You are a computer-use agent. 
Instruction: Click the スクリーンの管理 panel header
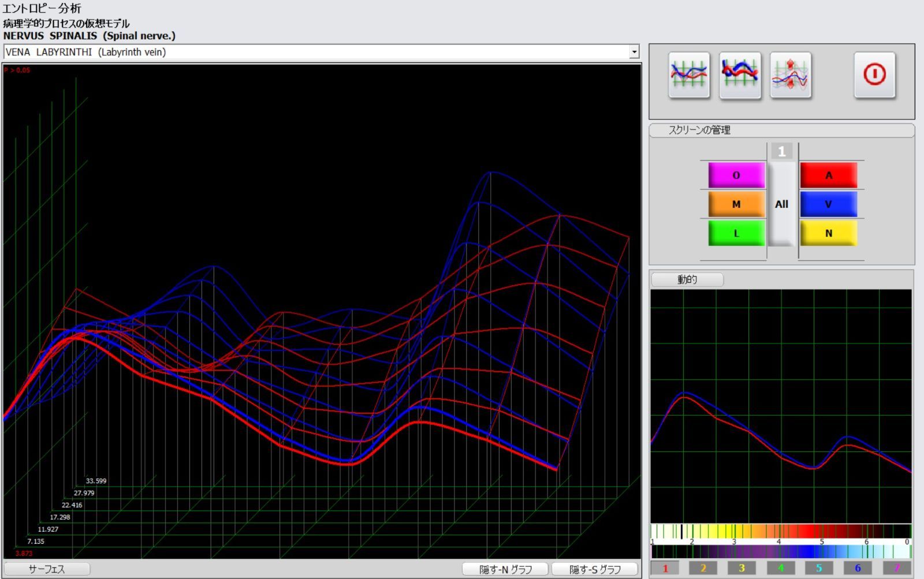coord(781,130)
